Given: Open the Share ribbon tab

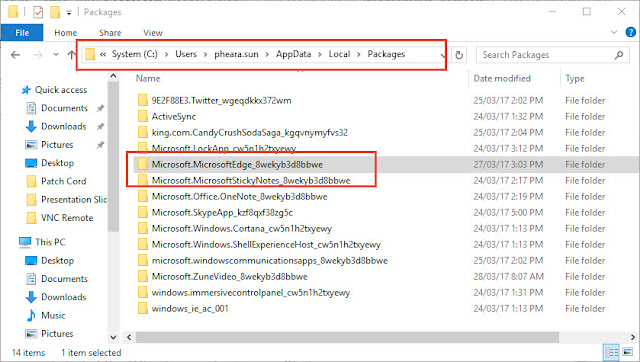Looking at the screenshot, I should 110,33.
